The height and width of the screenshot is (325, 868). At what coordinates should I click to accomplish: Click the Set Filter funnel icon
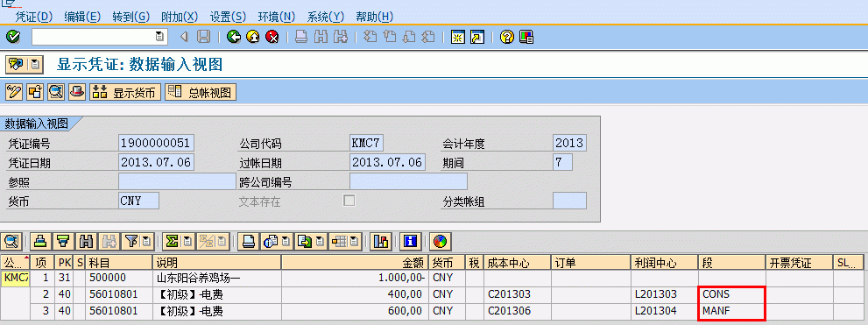pos(131,242)
